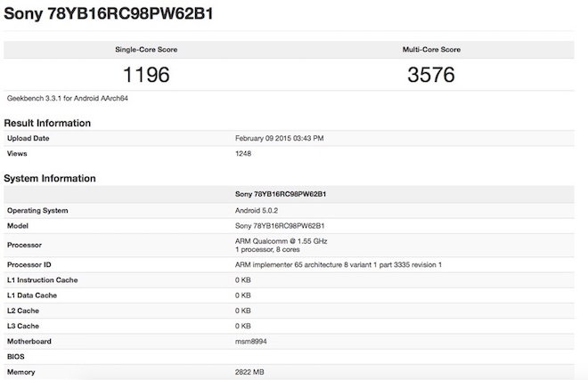This screenshot has height=380, width=588.
Task: Click the Motherboard label
Action: 29,342
